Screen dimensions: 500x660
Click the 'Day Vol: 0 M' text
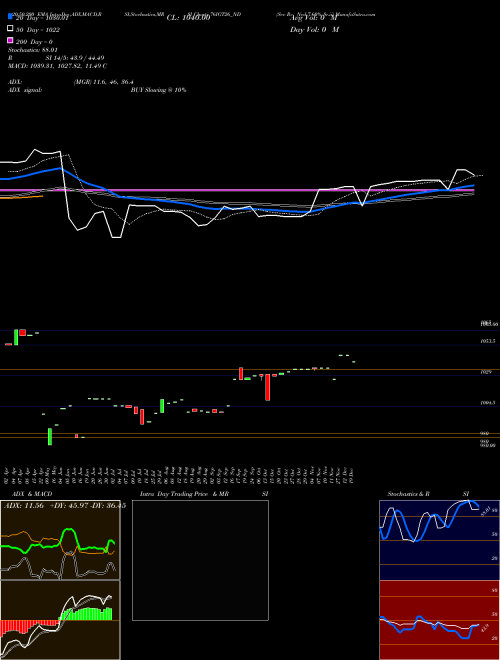314,29
